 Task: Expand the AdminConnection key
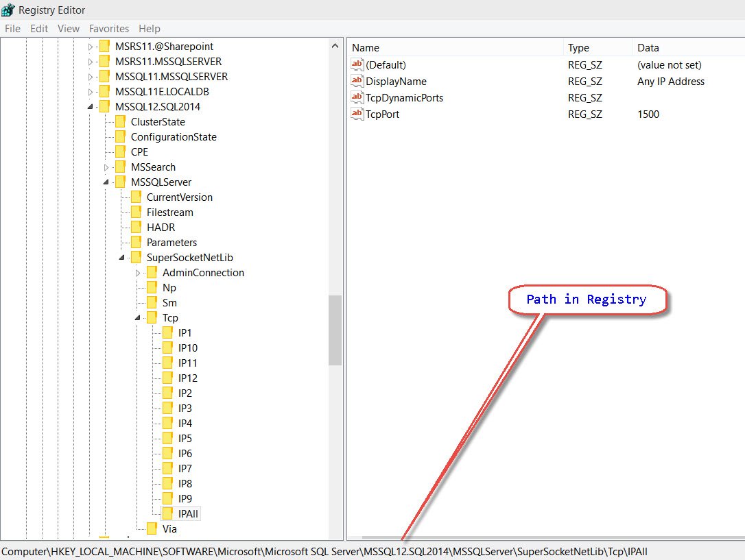click(138, 273)
